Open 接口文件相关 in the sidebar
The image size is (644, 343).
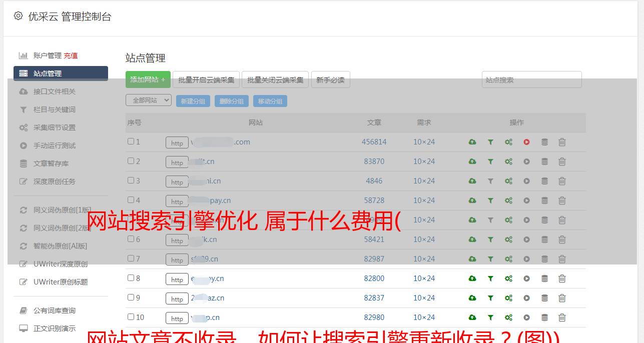click(55, 91)
